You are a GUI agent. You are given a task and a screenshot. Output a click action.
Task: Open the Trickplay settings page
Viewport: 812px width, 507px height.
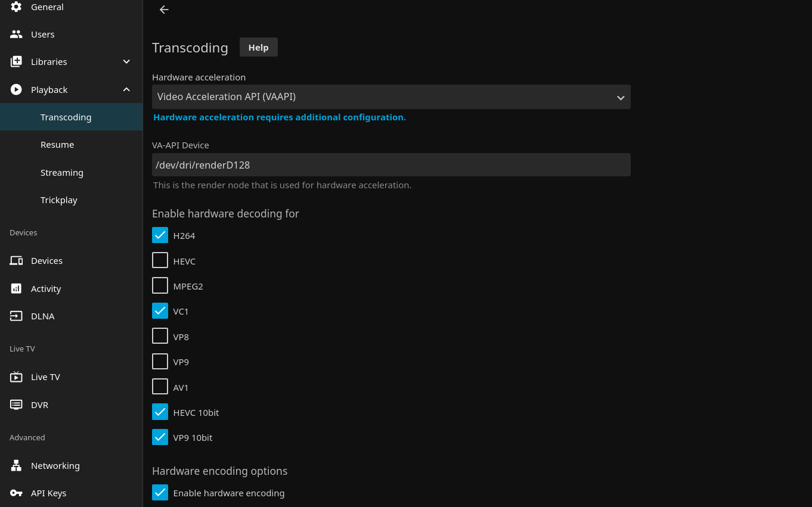coord(59,200)
